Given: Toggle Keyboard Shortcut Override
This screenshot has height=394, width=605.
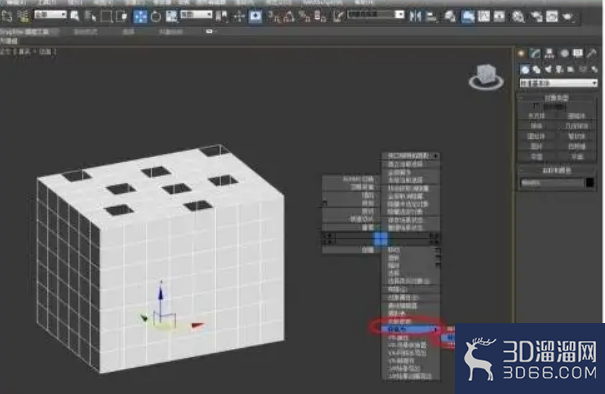Looking at the screenshot, I should pyautogui.click(x=255, y=16).
